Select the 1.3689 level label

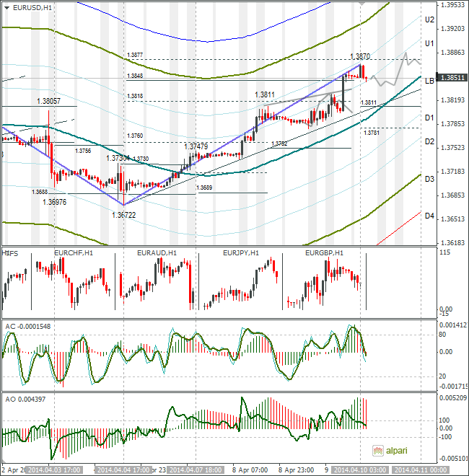click(204, 188)
